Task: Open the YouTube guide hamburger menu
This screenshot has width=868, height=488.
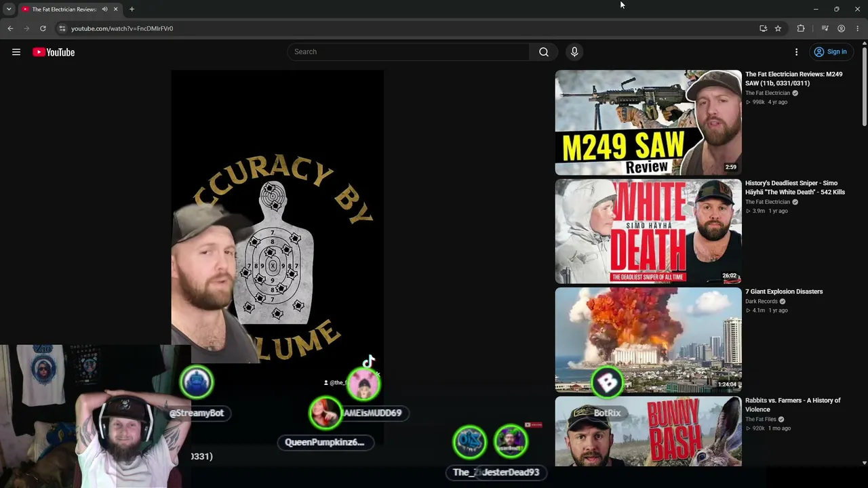Action: point(16,52)
